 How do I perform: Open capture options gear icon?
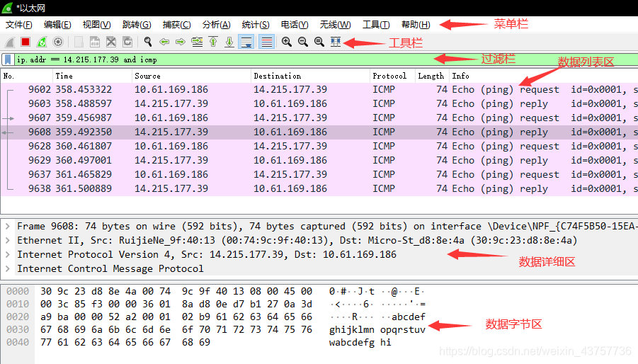point(58,42)
